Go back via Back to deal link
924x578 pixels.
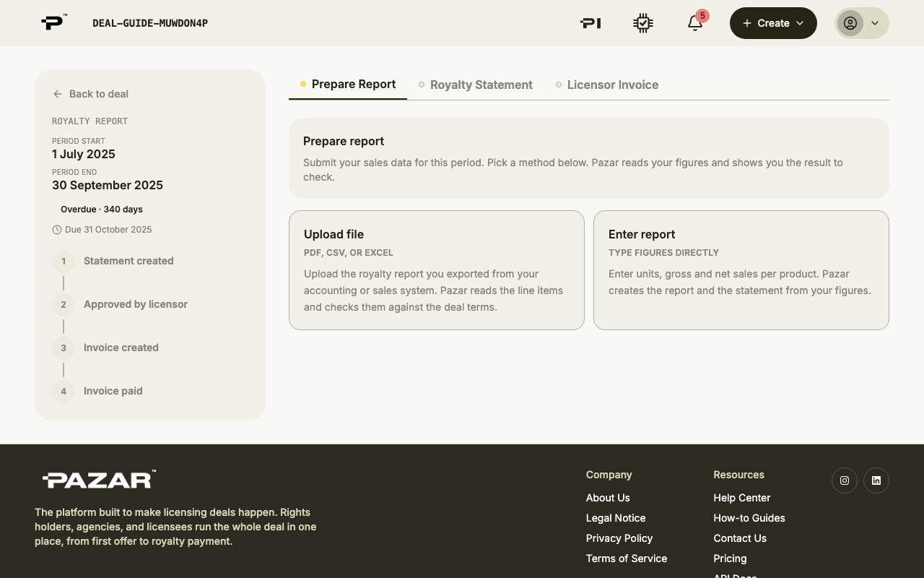(91, 94)
